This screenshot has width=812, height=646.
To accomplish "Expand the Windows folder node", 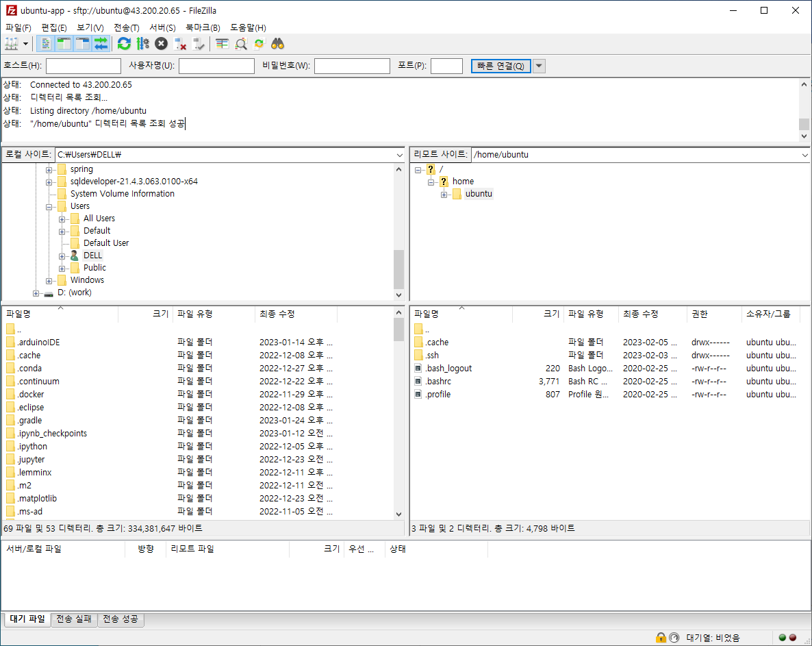I will click(x=49, y=282).
